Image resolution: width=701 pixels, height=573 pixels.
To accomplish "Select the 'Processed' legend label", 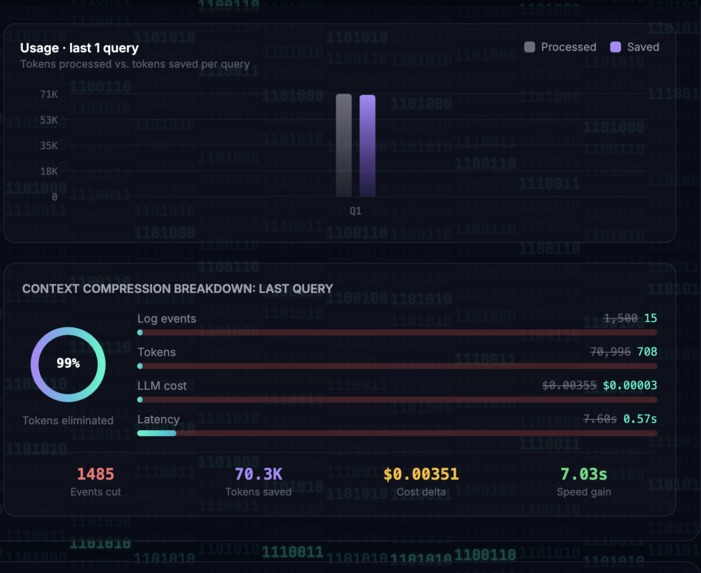I will (569, 47).
